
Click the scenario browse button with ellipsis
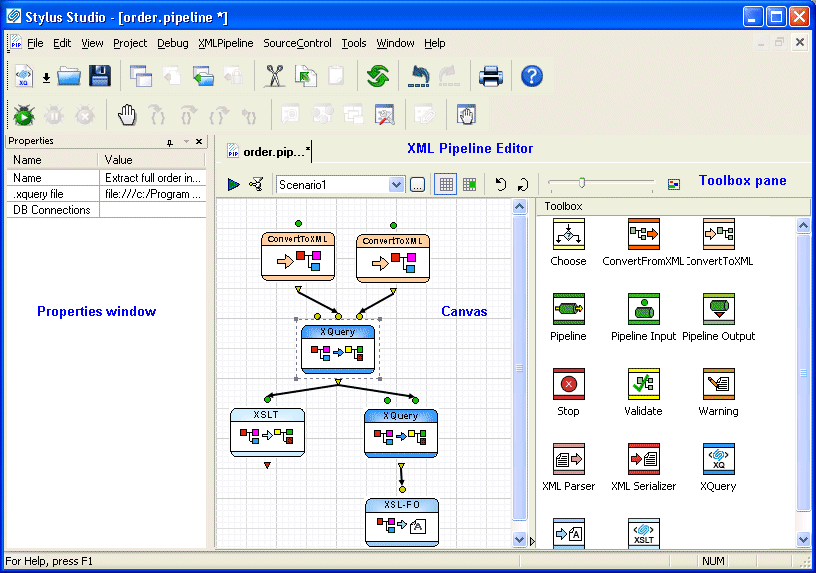417,184
